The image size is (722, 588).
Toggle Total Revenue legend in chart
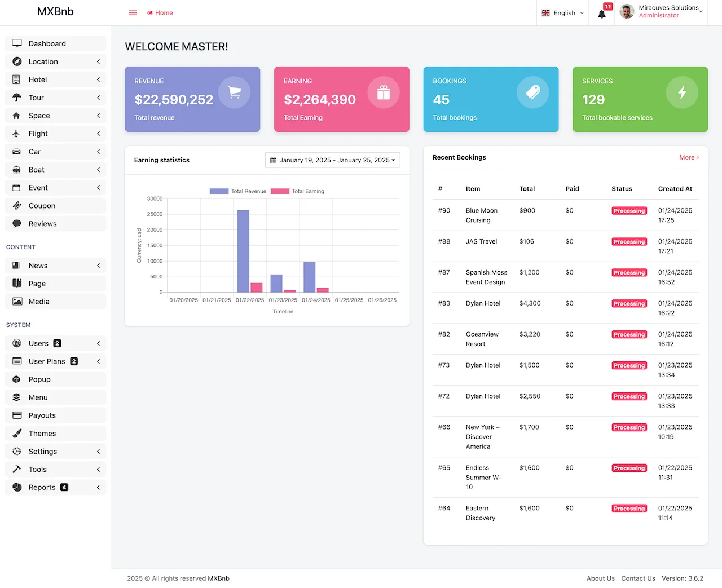tap(238, 191)
